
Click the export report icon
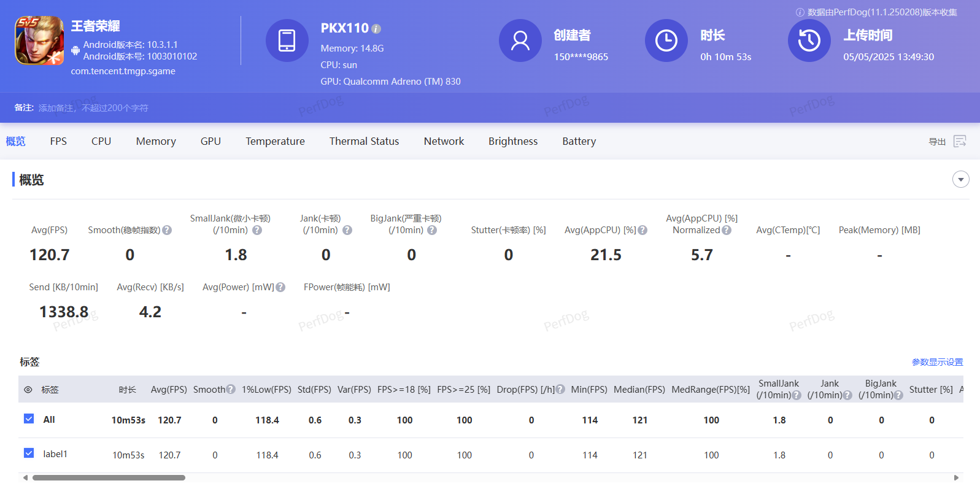click(x=960, y=141)
